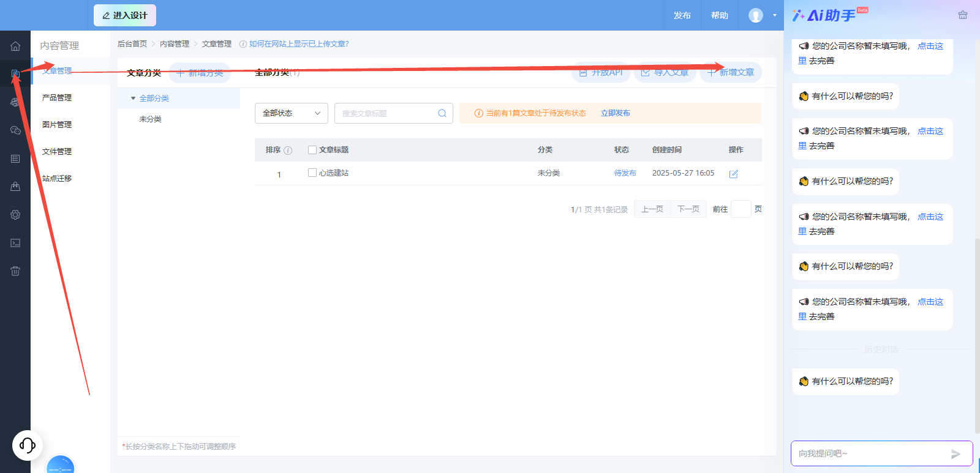
Task: Click the 操作 column header
Action: point(736,150)
